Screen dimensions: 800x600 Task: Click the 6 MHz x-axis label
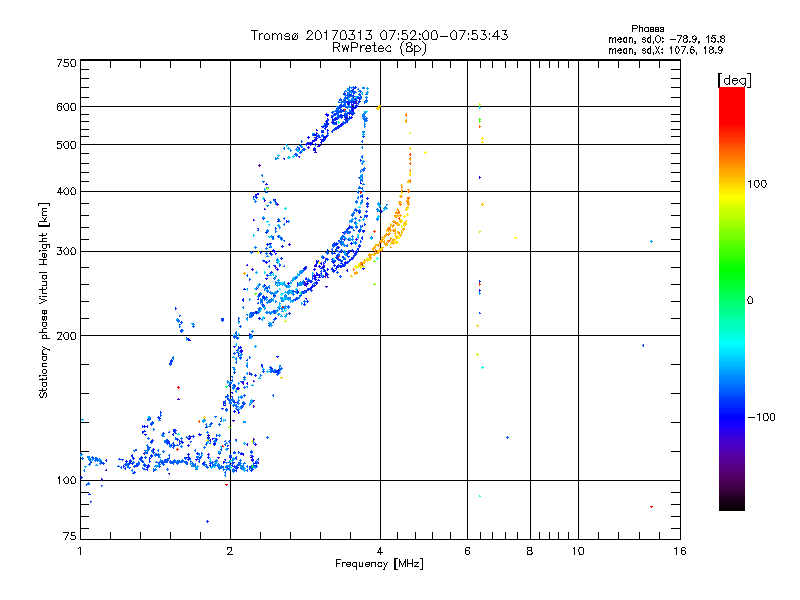click(x=467, y=551)
